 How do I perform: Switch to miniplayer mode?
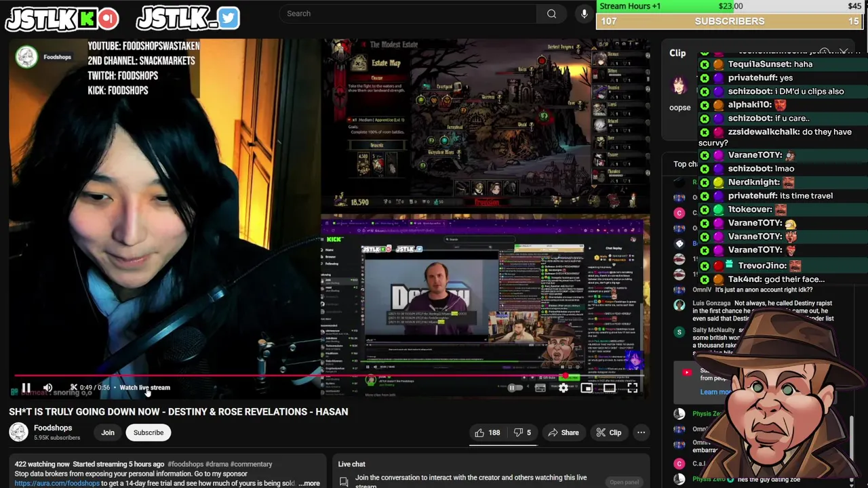click(587, 388)
